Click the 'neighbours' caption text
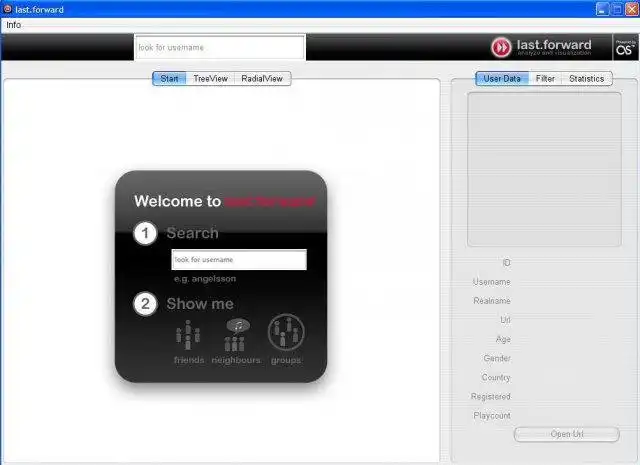The width and height of the screenshot is (640, 465). [236, 360]
